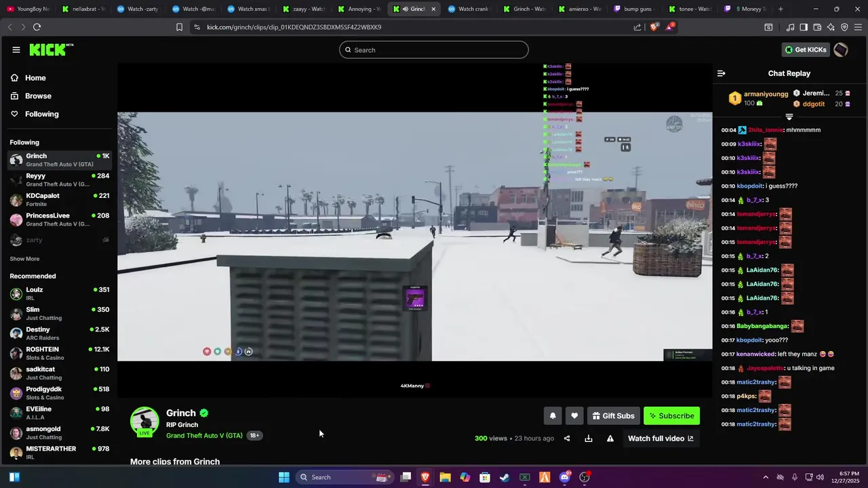Open Discord from the taskbar
Viewport: 868px width, 488px height.
pyautogui.click(x=564, y=477)
